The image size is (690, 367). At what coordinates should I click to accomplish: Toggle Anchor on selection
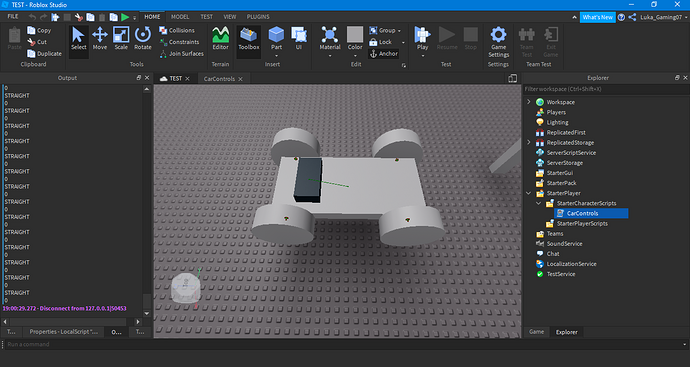pos(383,54)
